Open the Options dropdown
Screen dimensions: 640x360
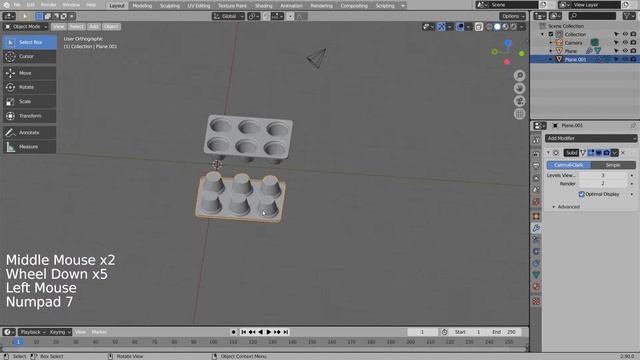coord(513,16)
